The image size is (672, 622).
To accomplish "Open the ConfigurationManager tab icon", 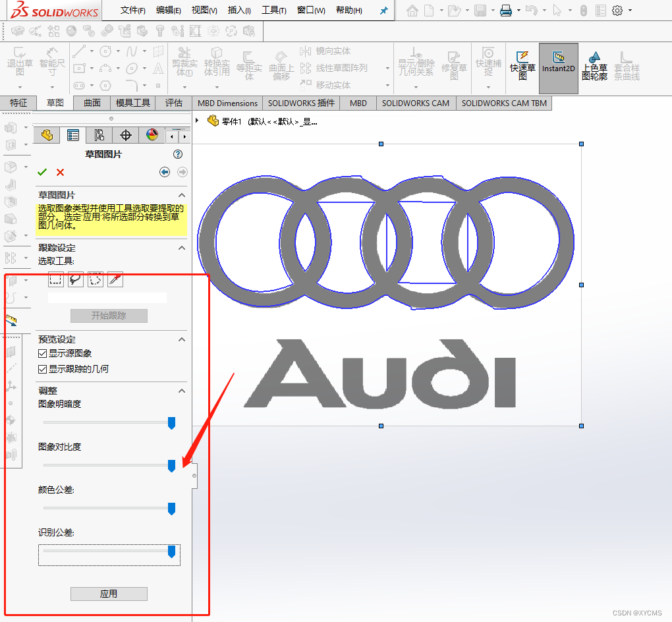I will coord(99,136).
